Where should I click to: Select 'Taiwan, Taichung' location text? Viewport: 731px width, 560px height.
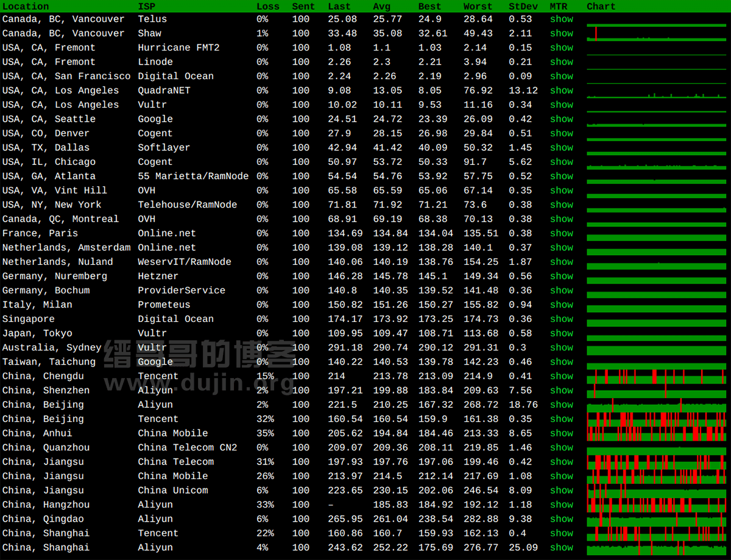coord(49,362)
